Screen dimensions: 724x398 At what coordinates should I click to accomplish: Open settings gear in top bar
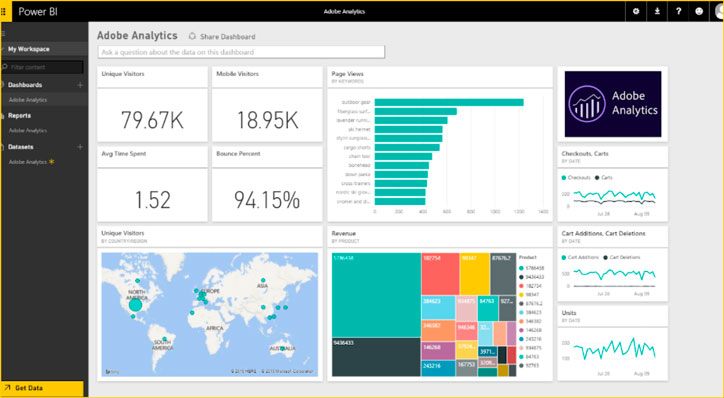tap(636, 12)
